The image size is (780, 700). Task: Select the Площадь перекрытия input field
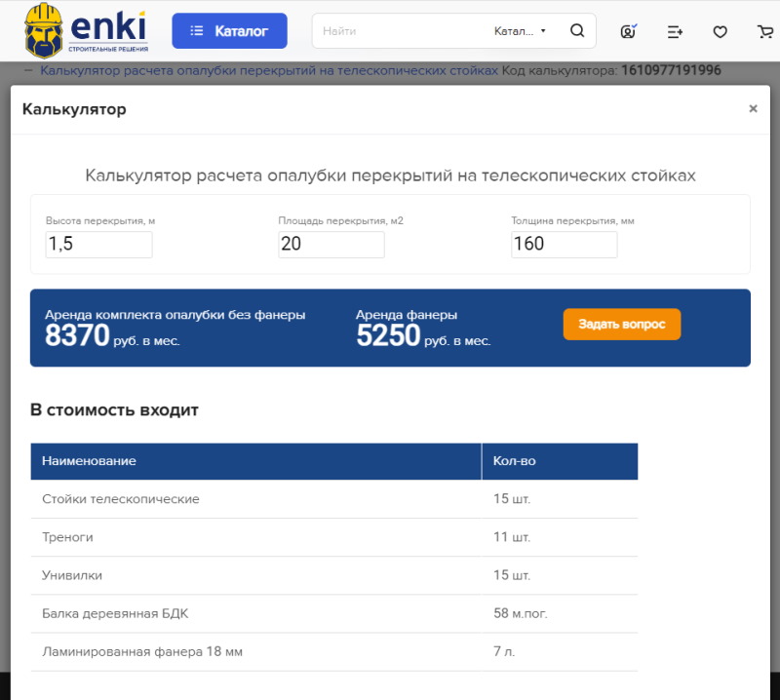click(x=331, y=244)
